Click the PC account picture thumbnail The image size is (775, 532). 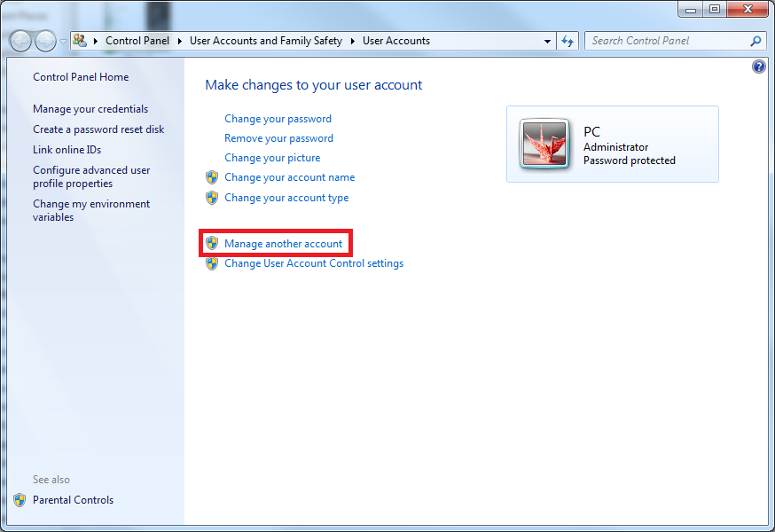(x=544, y=143)
